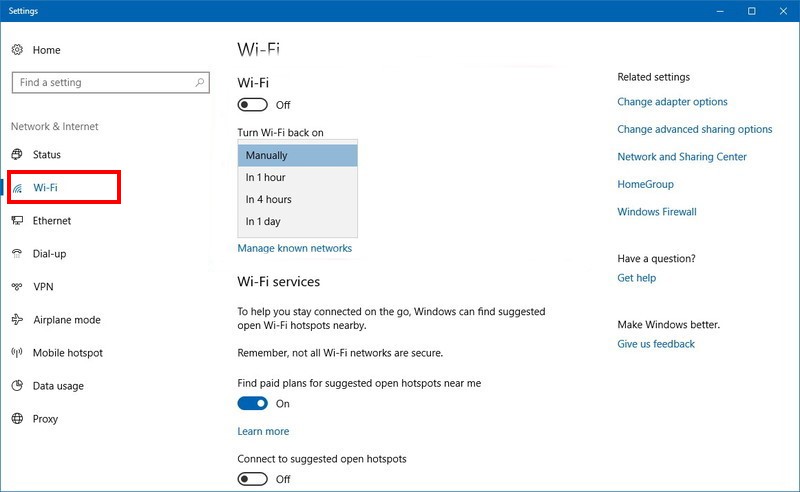This screenshot has height=492, width=800.
Task: Switch to Ethernet settings
Action: pos(52,220)
